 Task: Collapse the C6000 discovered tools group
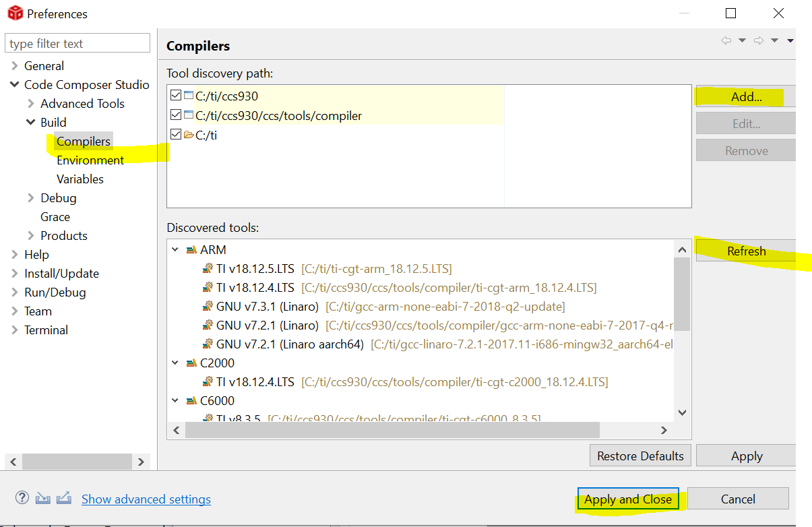175,401
